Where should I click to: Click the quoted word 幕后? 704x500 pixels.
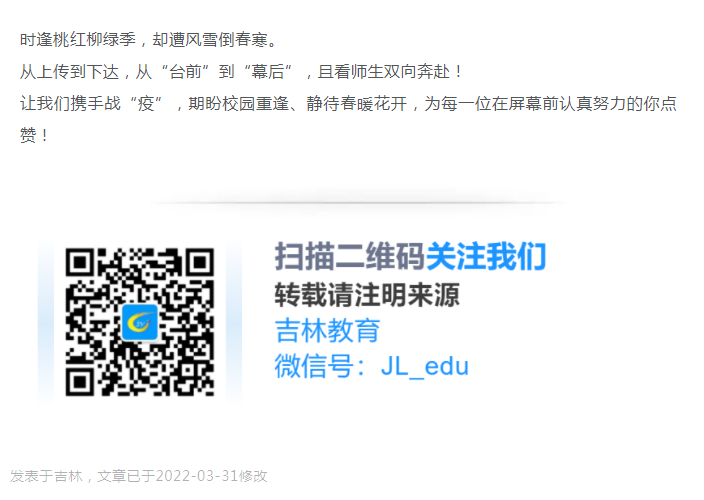coord(268,72)
